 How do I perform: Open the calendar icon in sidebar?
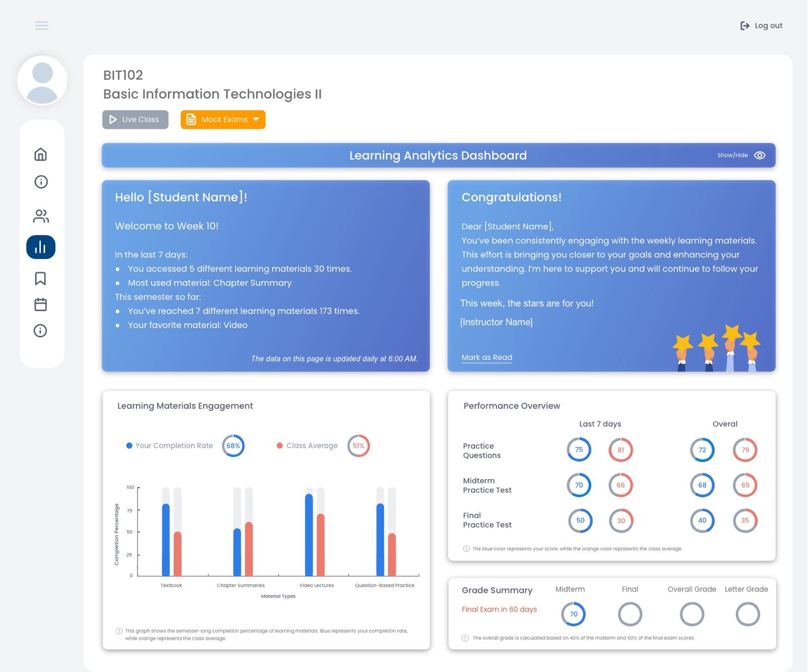[40, 304]
